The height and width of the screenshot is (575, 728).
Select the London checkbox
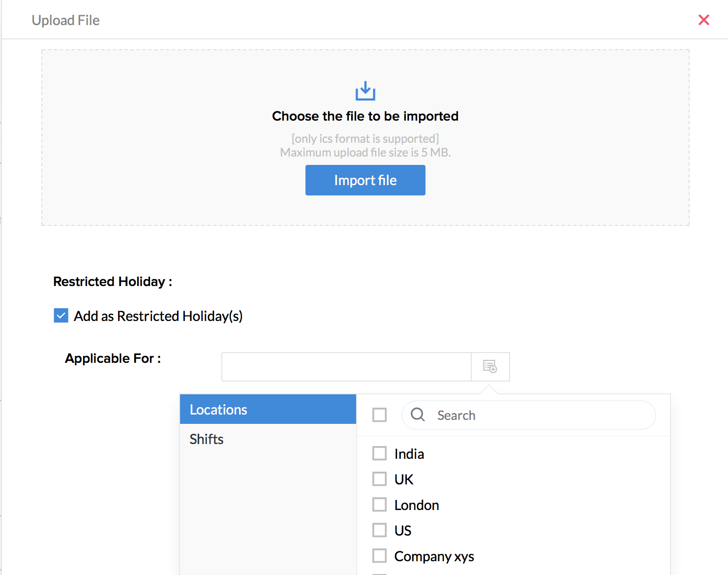pos(379,505)
